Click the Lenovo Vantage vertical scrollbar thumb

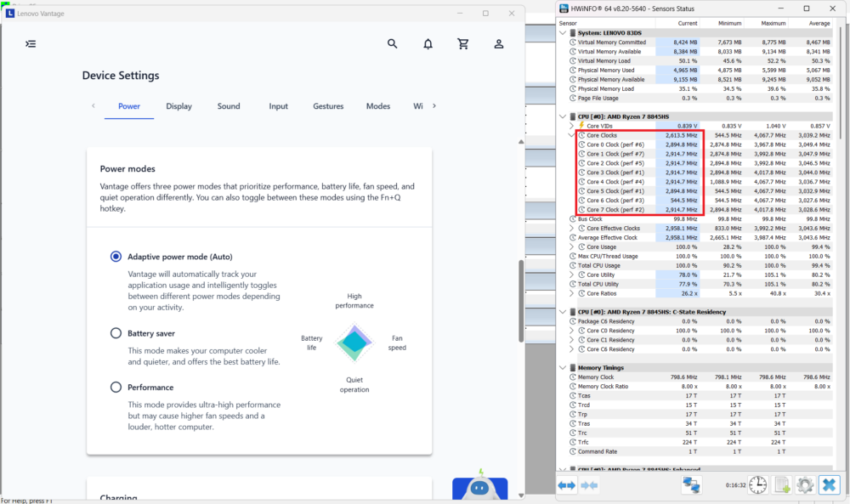(521, 301)
